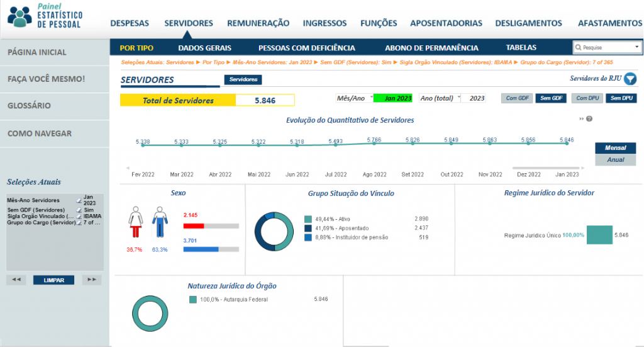Switch to the DADOS GERAIS tab
The width and height of the screenshot is (644, 347).
[x=204, y=48]
